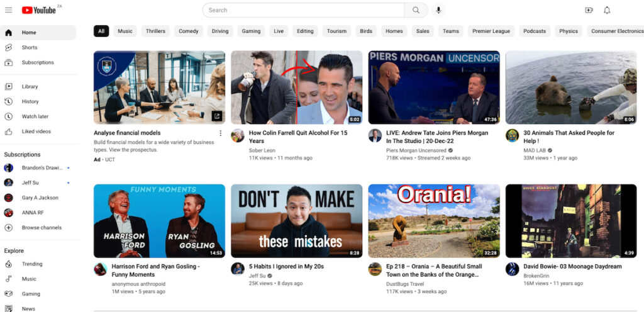This screenshot has height=312, width=644.
Task: Click MAD LAB channel avatar
Action: pos(512,135)
